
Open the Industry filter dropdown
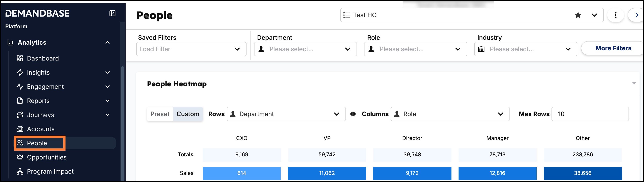tap(526, 49)
